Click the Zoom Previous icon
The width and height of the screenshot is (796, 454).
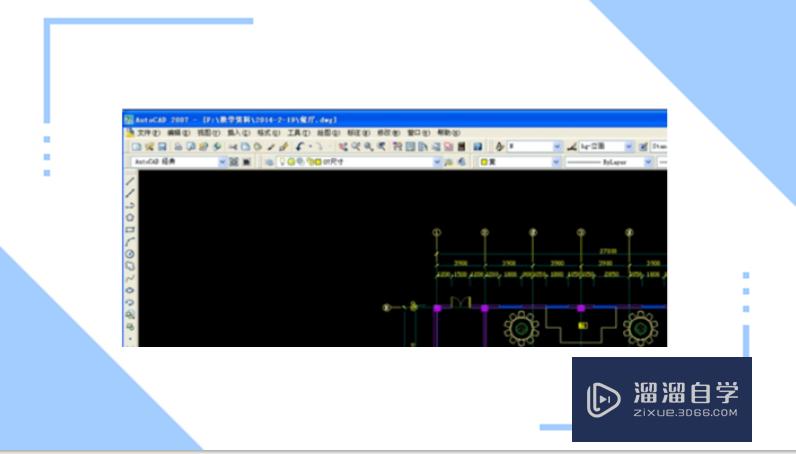[381, 147]
